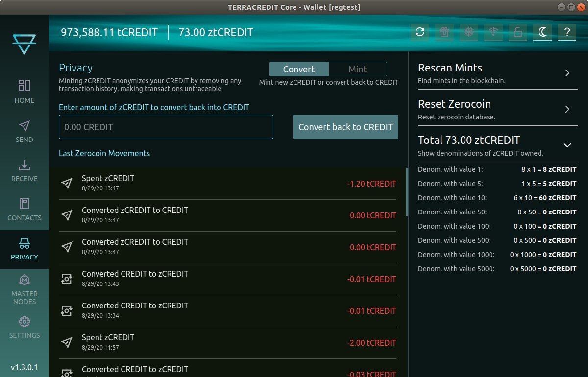Maximize the TERRACREDIT Core window

[x=571, y=7]
